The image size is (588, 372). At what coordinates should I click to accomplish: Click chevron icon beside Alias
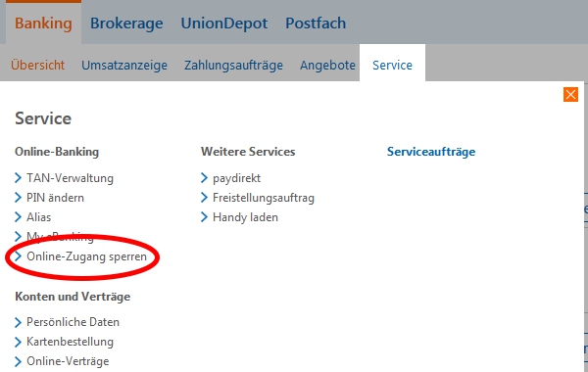point(18,217)
